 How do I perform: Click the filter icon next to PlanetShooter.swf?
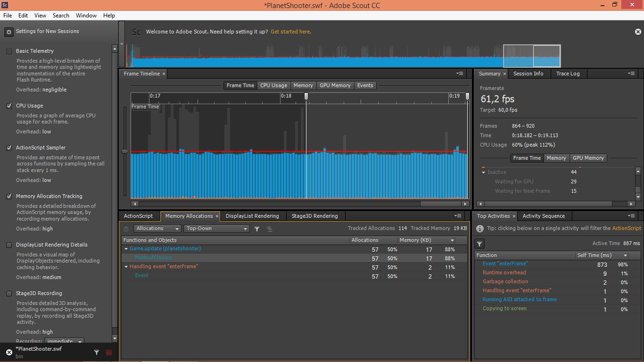(97, 352)
